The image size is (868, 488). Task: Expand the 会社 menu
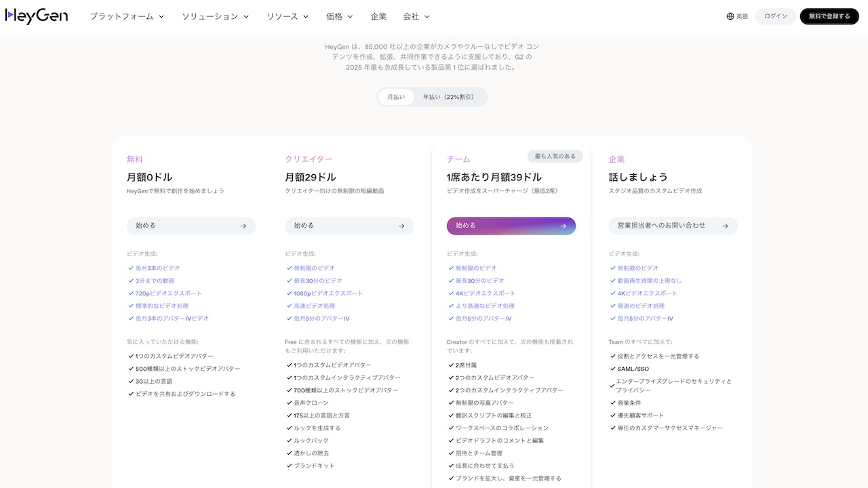(x=416, y=16)
